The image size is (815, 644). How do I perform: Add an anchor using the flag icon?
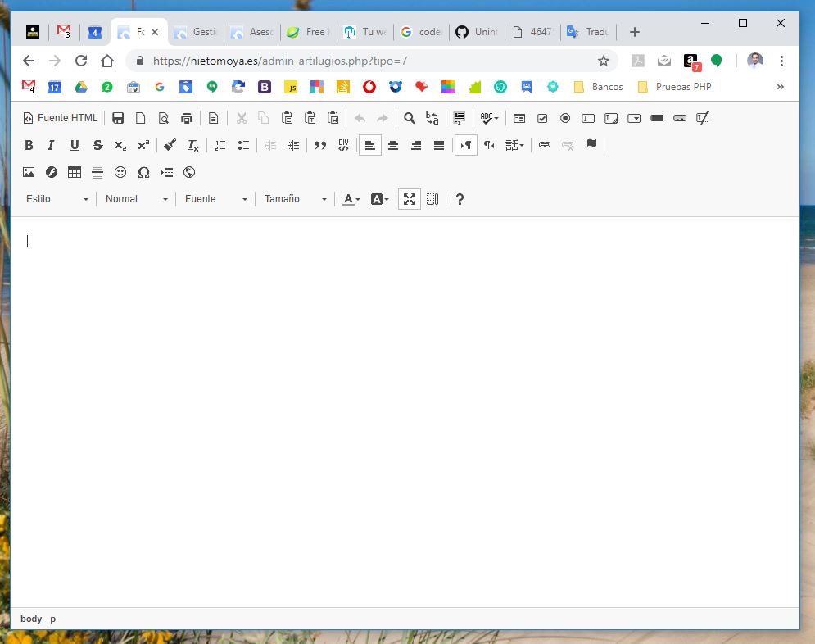click(x=591, y=145)
